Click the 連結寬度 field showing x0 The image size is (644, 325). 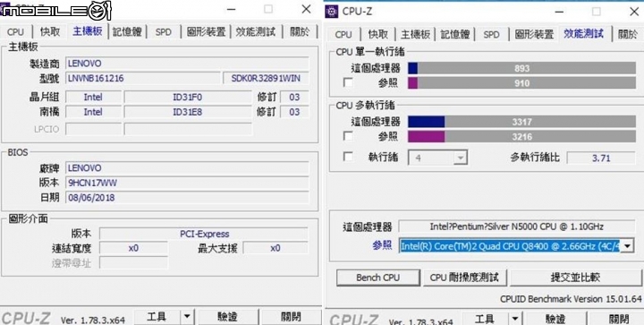(133, 248)
